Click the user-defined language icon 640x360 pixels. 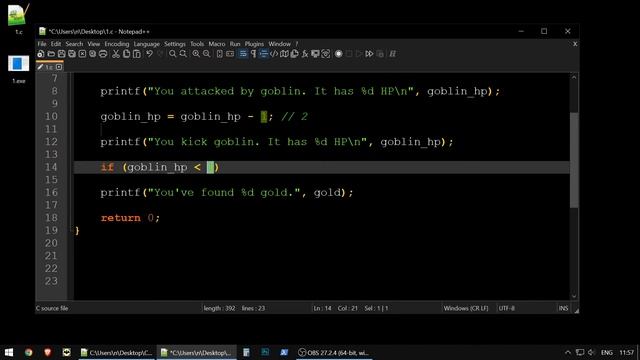point(274,54)
